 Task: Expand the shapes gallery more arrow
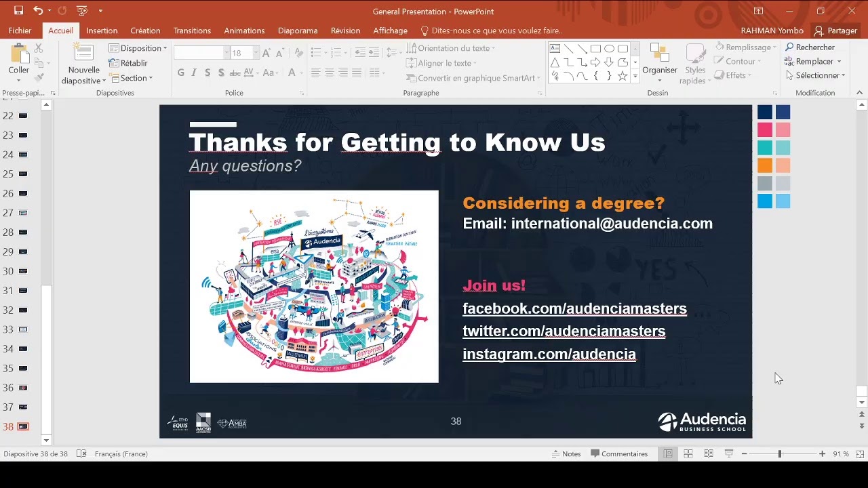pos(635,76)
